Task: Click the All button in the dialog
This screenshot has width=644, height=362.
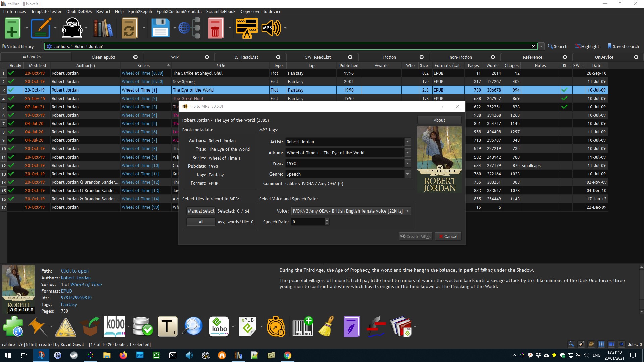Action: point(201,222)
